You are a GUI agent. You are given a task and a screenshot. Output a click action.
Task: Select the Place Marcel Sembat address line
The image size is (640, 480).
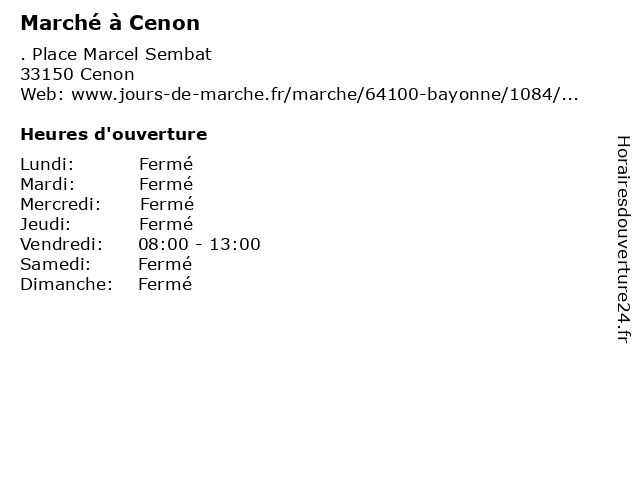[x=116, y=54]
